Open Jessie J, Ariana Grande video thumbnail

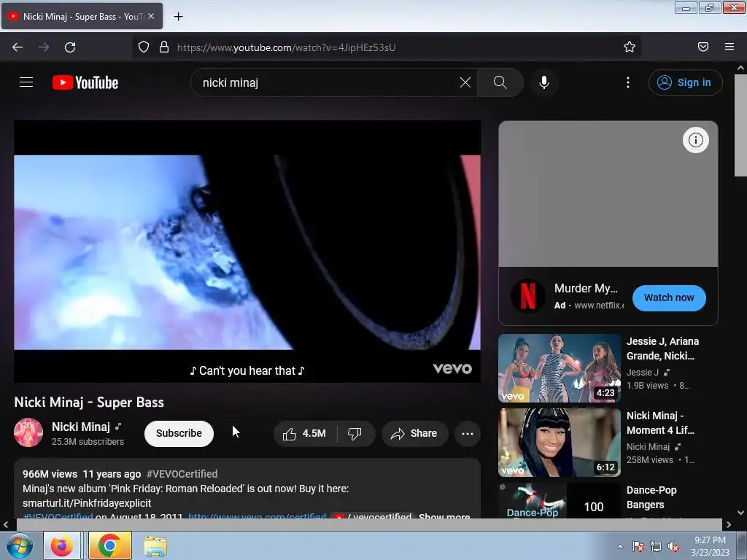(x=560, y=368)
